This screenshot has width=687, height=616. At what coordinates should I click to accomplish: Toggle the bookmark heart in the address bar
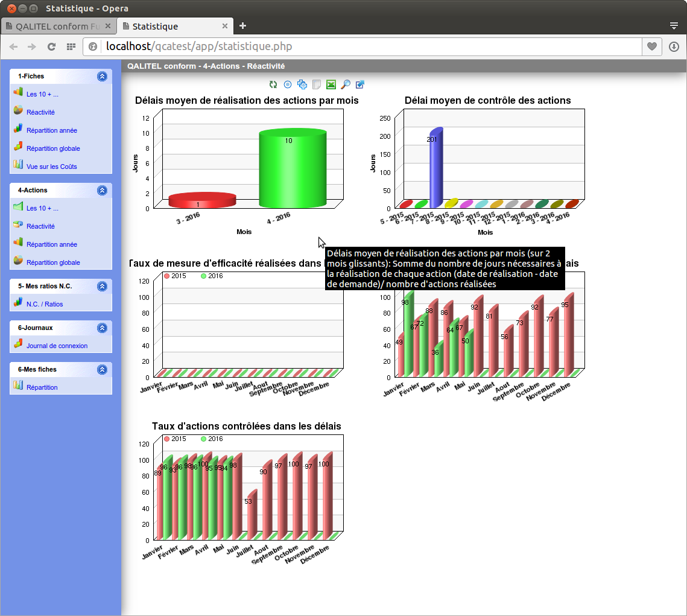pyautogui.click(x=652, y=46)
